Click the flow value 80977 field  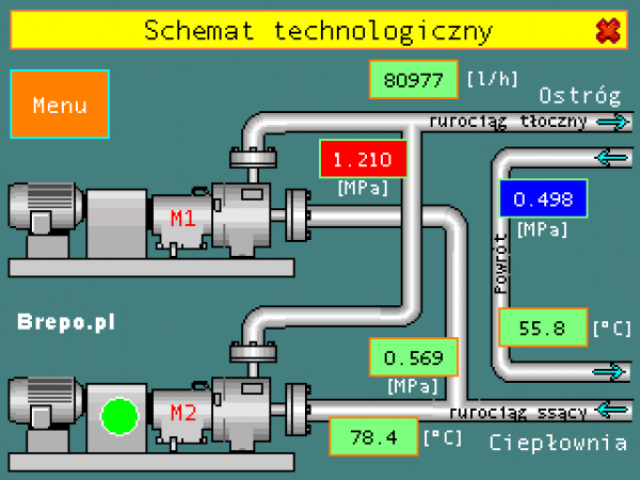[x=413, y=80]
